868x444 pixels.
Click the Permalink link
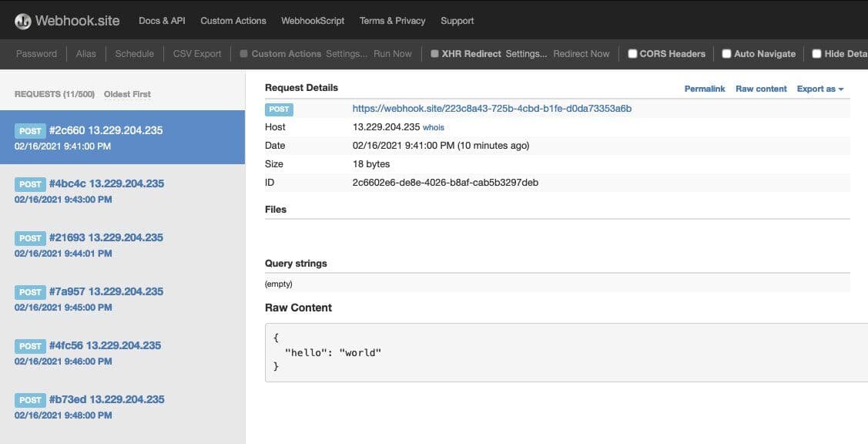tap(704, 89)
